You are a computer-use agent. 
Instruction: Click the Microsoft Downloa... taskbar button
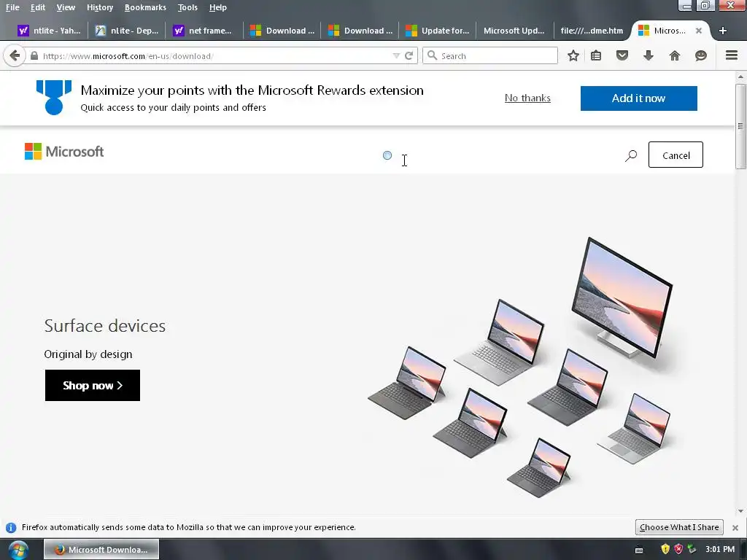coord(101,550)
